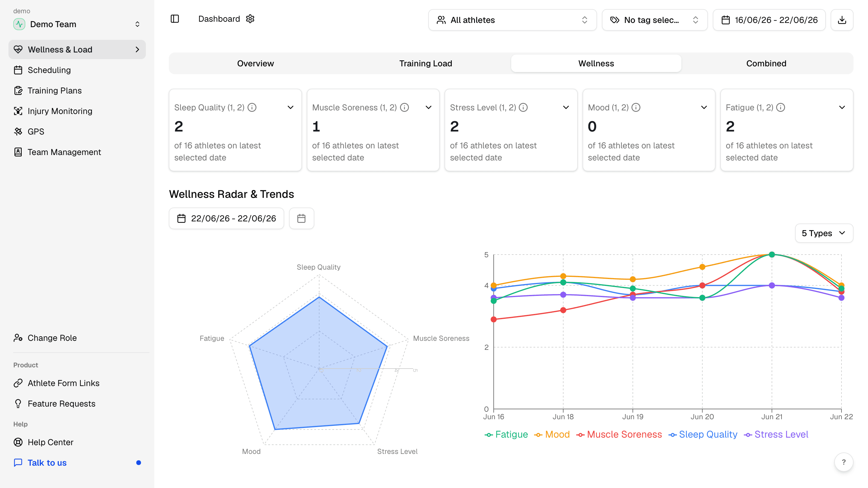Image resolution: width=868 pixels, height=488 pixels.
Task: Open dashboard settings gear icon
Action: pyautogui.click(x=250, y=19)
